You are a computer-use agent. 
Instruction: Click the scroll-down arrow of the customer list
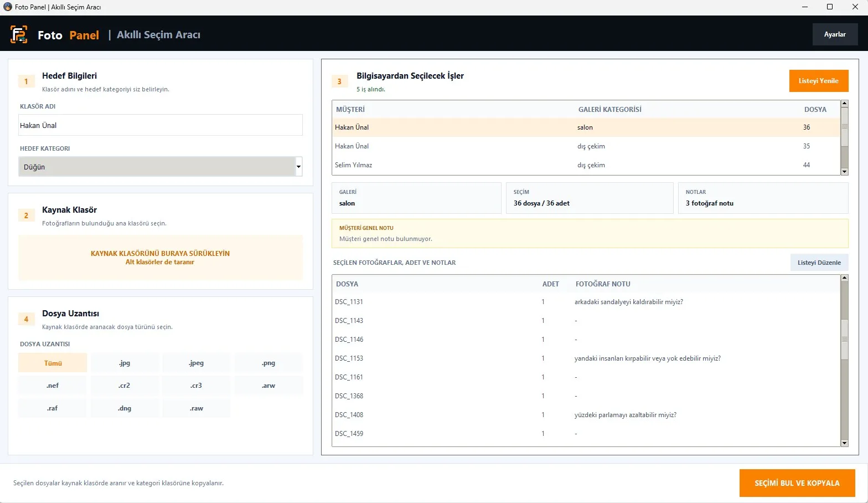844,172
